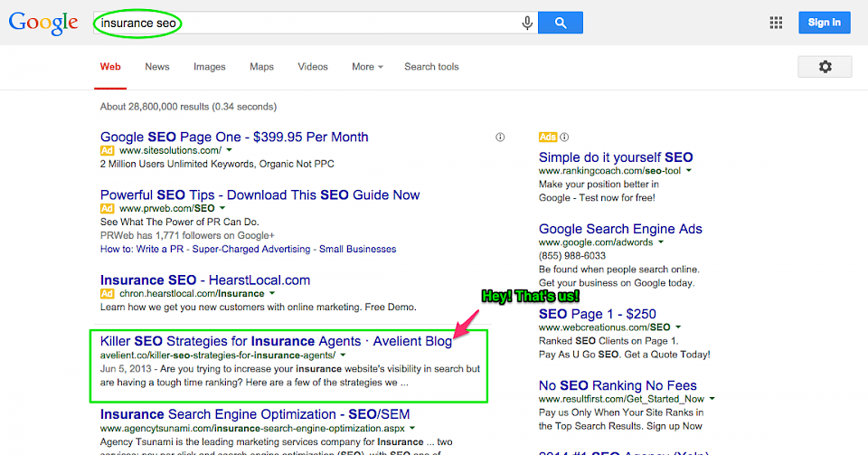Expand arrow beside chron.hearstlocal.com/Insurance
868x455 pixels.
point(272,293)
